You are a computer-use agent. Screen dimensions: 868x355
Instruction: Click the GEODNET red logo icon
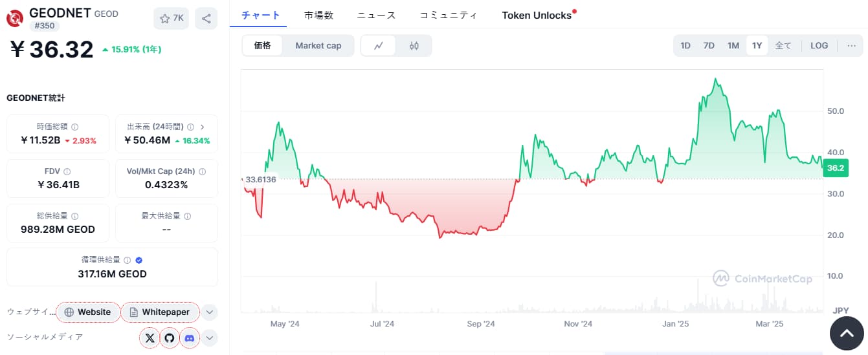[x=16, y=18]
